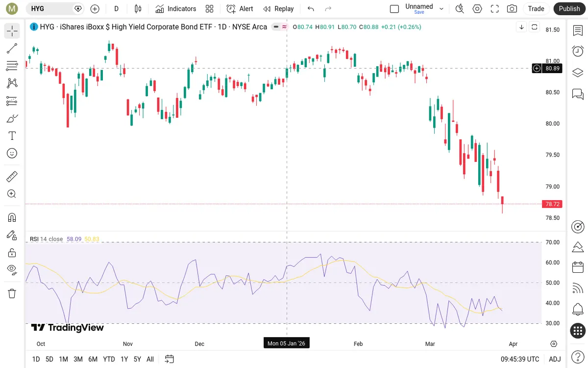
Task: Select the text annotation tool
Action: (x=12, y=136)
